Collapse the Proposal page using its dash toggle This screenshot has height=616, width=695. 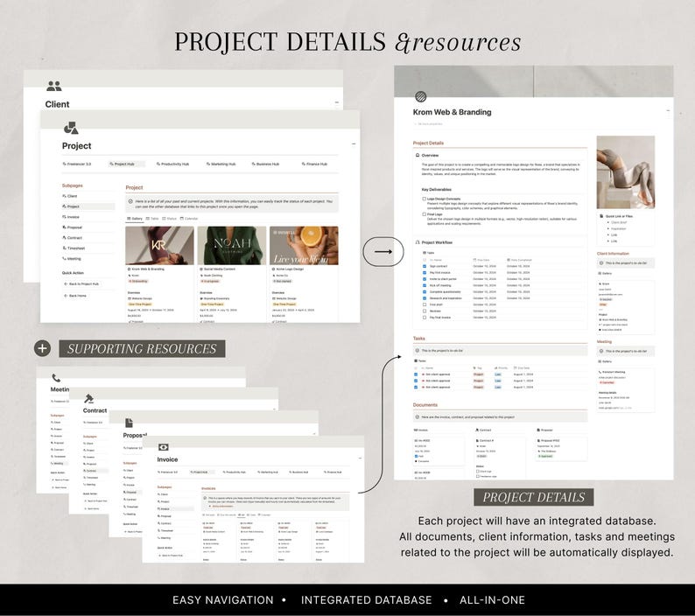pos(315,434)
